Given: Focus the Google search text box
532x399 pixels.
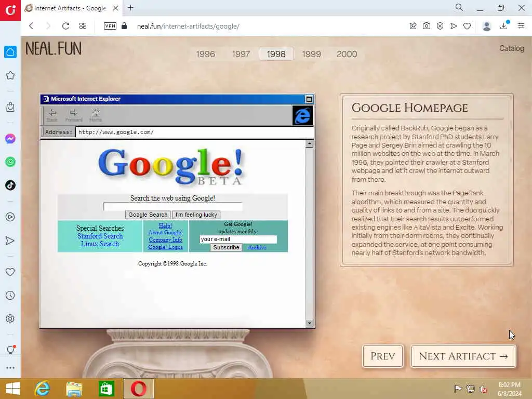Looking at the screenshot, I should click(x=172, y=206).
